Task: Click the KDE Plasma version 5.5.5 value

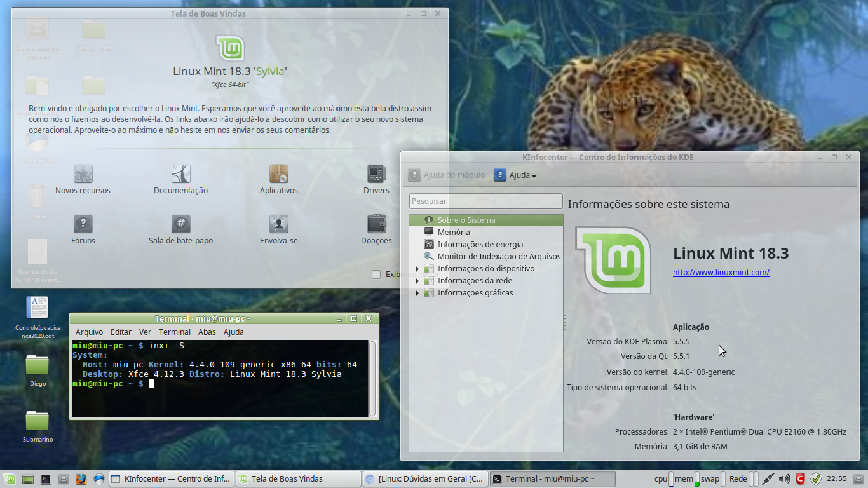Action: [x=681, y=341]
